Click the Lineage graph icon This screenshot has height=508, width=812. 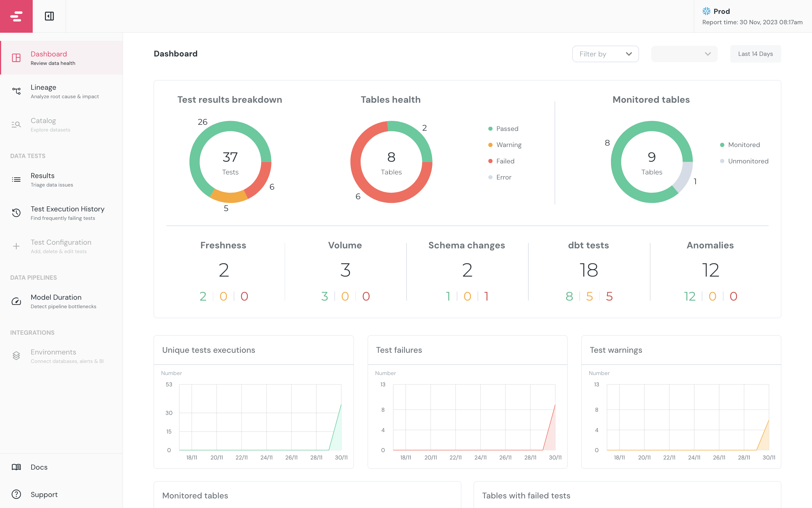tap(16, 91)
